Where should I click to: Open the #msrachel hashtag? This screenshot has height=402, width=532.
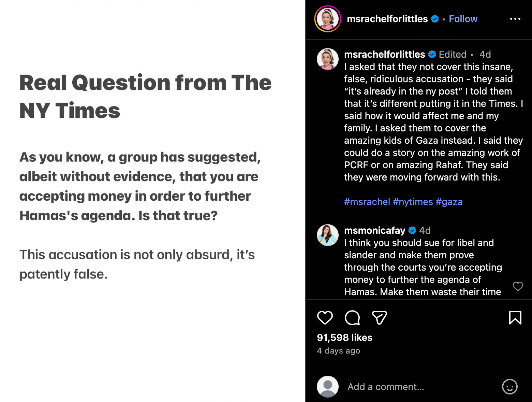(367, 202)
